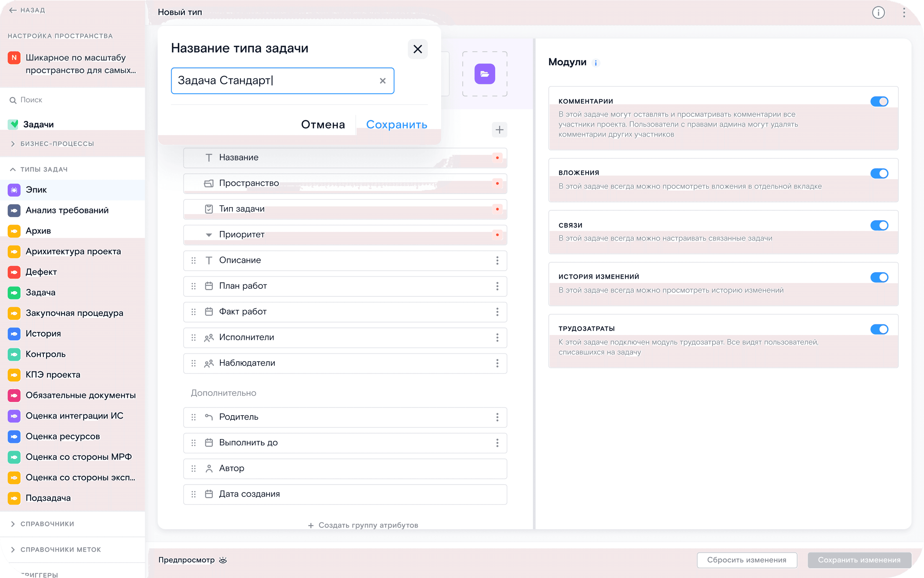Screen dimensions: 924x578
Task: Click Сохранить in the dialog
Action: [x=396, y=125]
